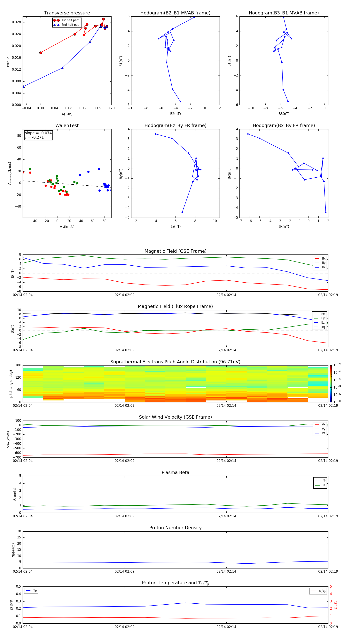
Task: Click the 'V_A(km/s)' x-axis label
Action: [67, 227]
